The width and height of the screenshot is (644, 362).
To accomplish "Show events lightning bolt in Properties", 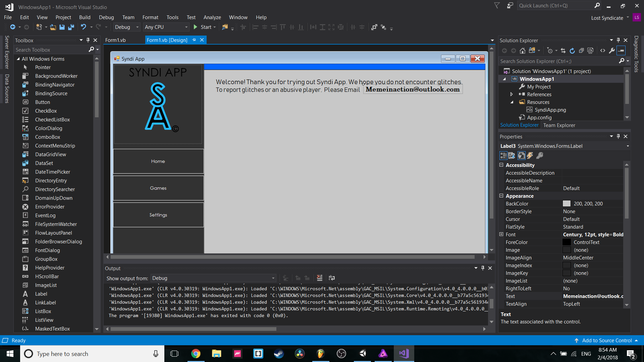I will coord(530,156).
